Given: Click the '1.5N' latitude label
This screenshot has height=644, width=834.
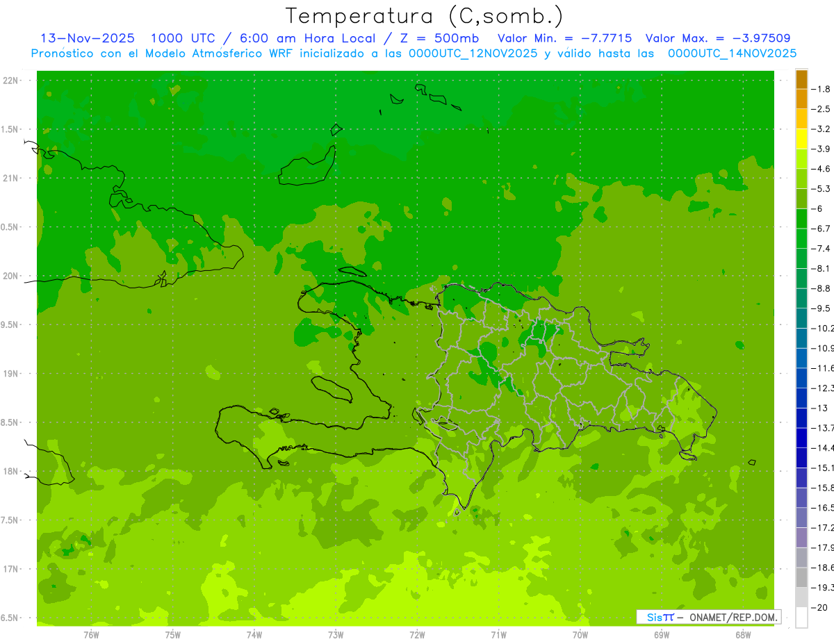Looking at the screenshot, I should coord(10,129).
